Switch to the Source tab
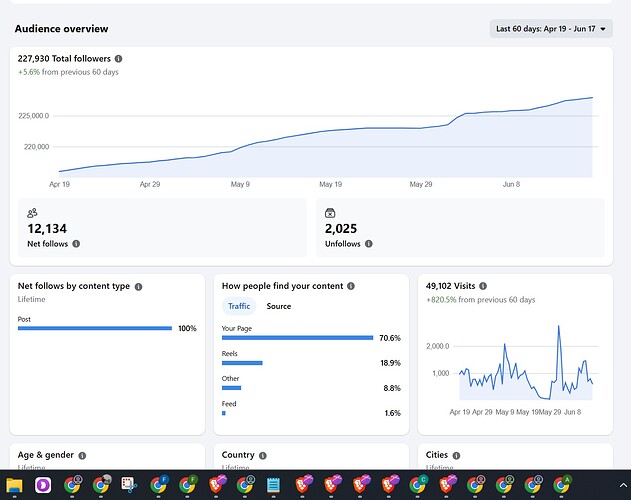The width and height of the screenshot is (631, 500). click(278, 306)
